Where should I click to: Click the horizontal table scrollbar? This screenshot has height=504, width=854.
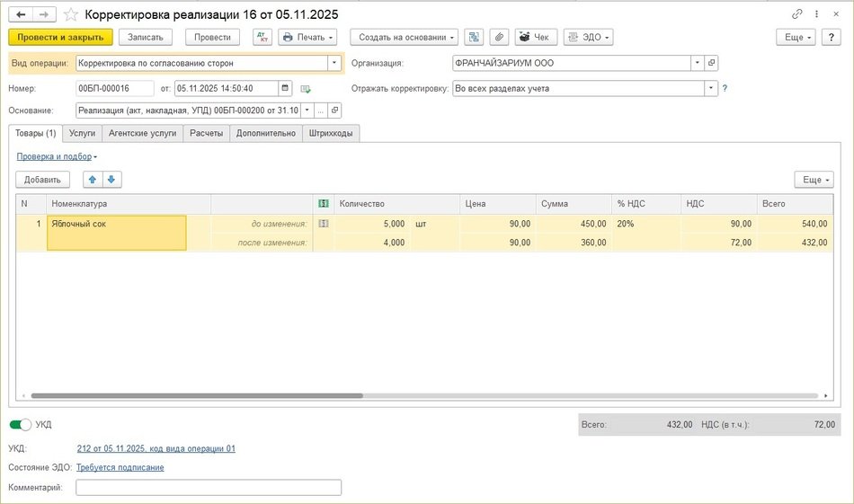[x=198, y=395]
